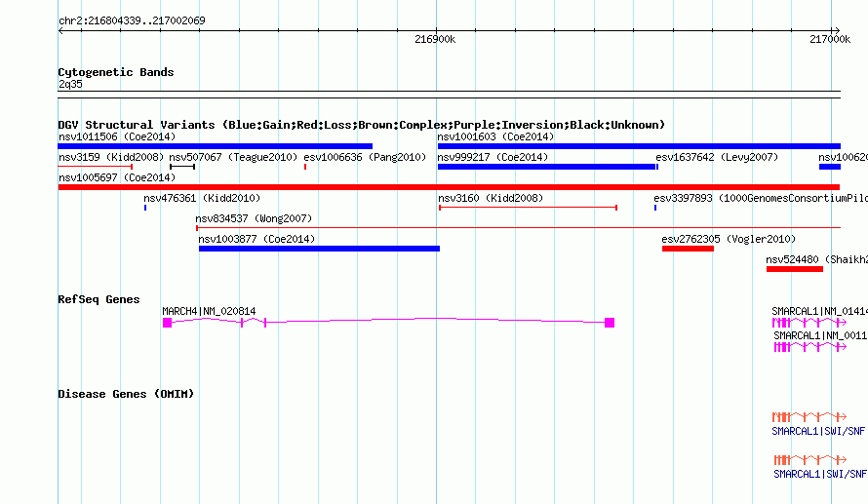This screenshot has width=868, height=504.
Task: Select the SMARCAL1|NM_0141 RefSeq gene label
Action: point(819,312)
